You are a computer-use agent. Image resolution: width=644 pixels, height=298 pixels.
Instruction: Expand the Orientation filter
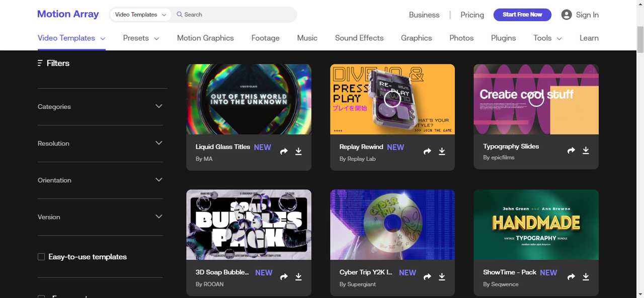click(100, 180)
